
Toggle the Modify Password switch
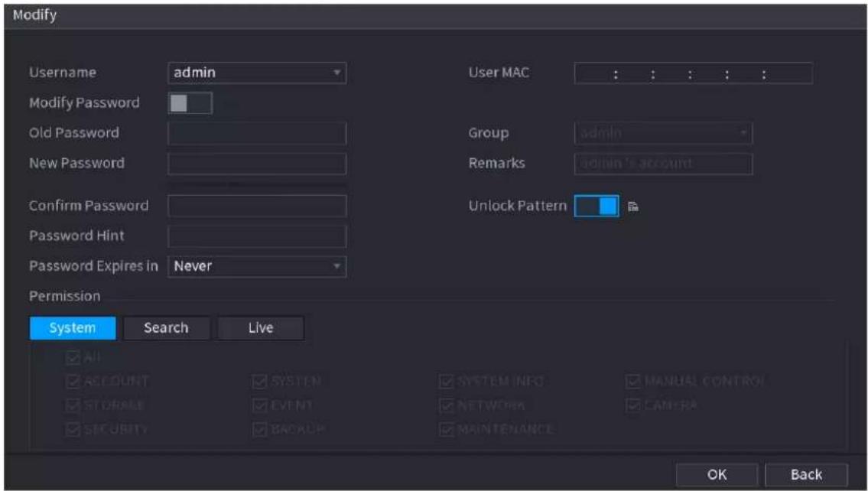click(190, 103)
